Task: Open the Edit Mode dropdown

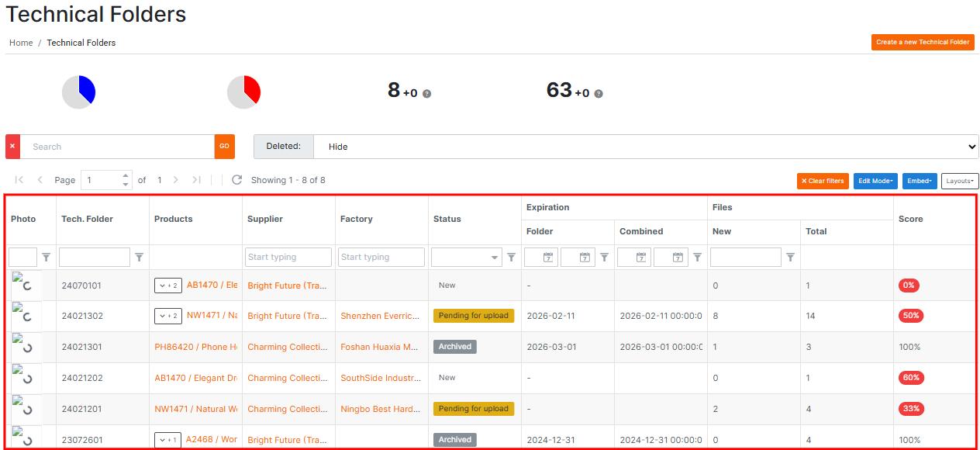Action: [875, 181]
